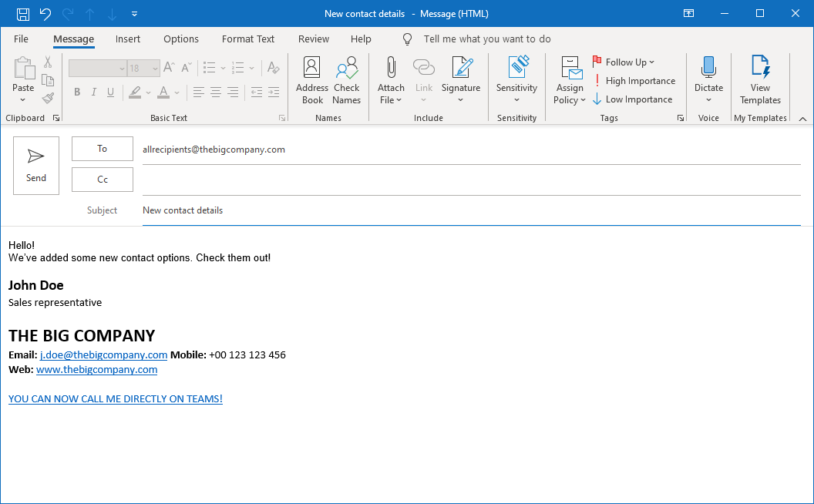Apply font color button
This screenshot has width=814, height=504.
pyautogui.click(x=163, y=92)
